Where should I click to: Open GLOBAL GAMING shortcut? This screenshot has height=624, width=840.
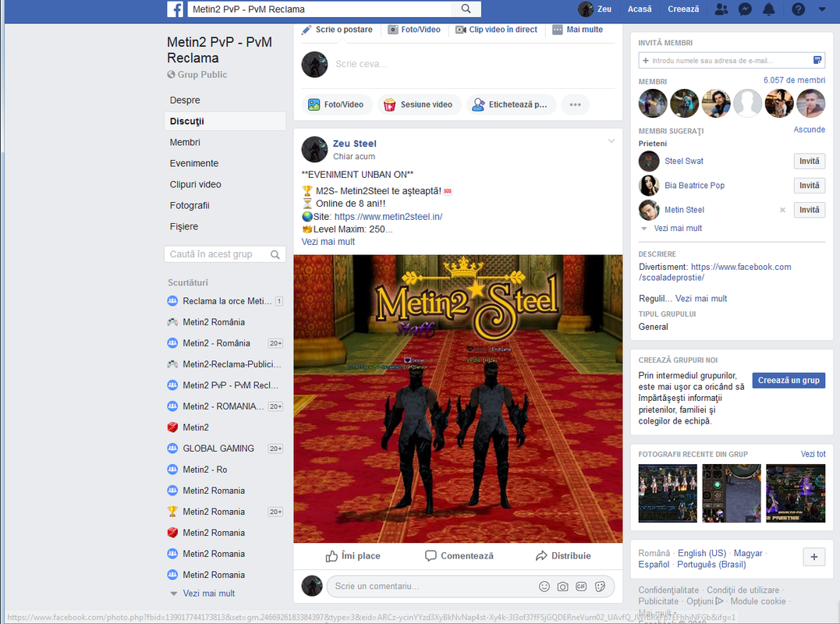click(x=218, y=448)
